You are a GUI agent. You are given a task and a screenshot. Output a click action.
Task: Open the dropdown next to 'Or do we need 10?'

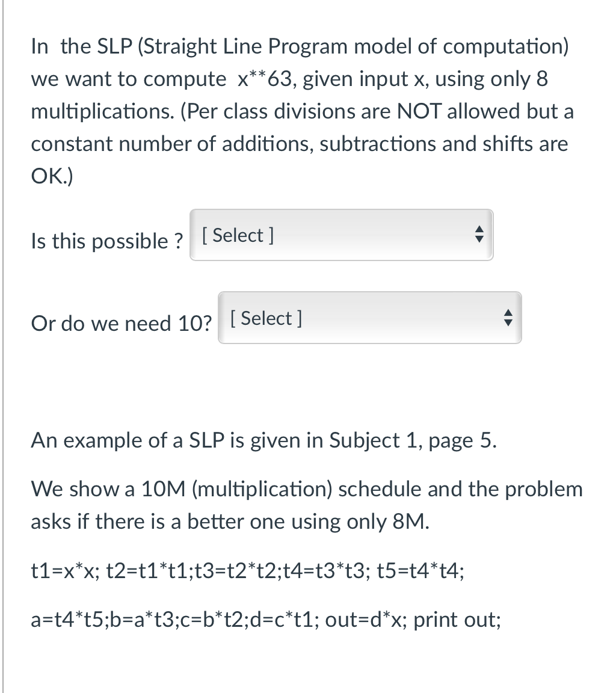coord(369,318)
